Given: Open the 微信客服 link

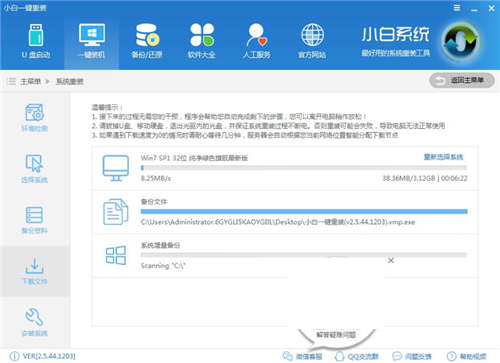Looking at the screenshot, I should point(309,356).
